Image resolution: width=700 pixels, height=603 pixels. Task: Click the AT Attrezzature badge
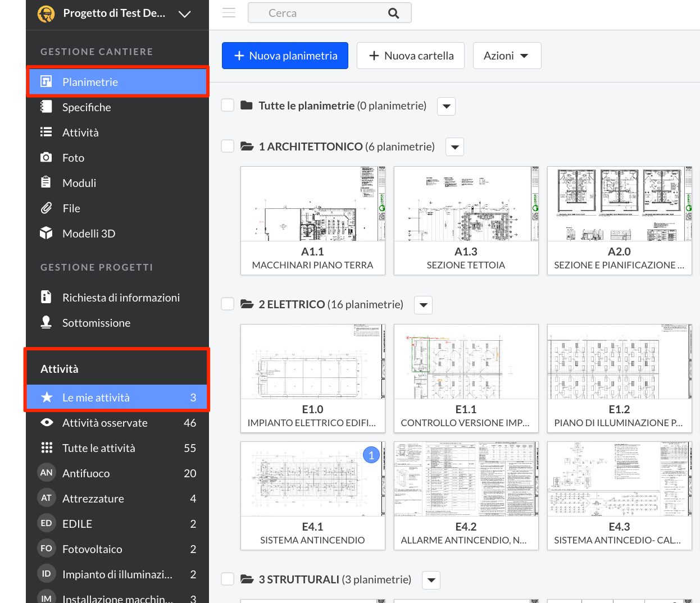point(46,498)
